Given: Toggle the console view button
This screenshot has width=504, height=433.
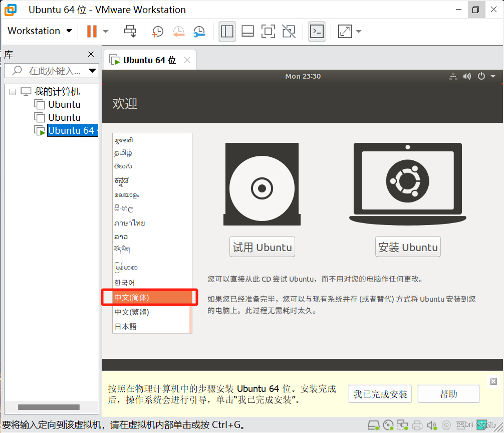Looking at the screenshot, I should pos(317,32).
